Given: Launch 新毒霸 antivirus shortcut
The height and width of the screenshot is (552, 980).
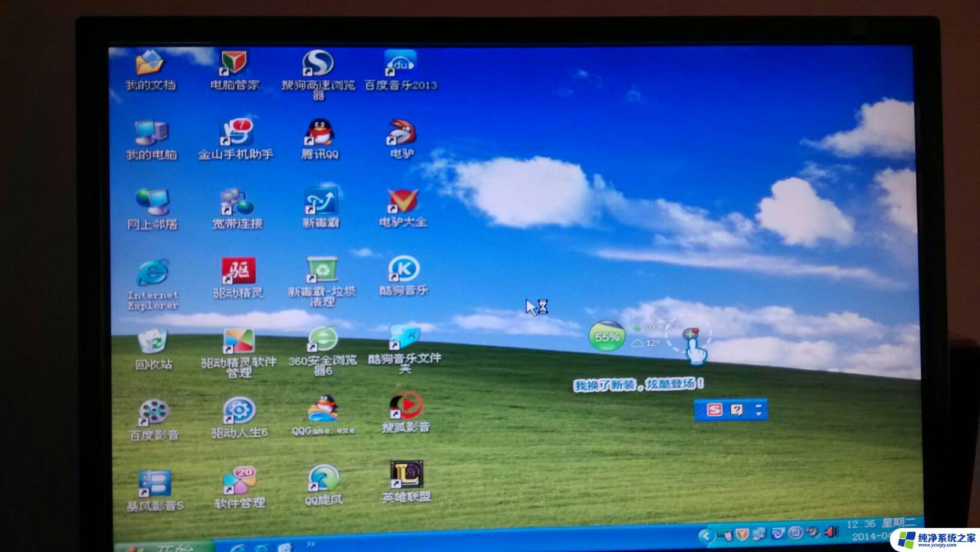Looking at the screenshot, I should coord(321,208).
